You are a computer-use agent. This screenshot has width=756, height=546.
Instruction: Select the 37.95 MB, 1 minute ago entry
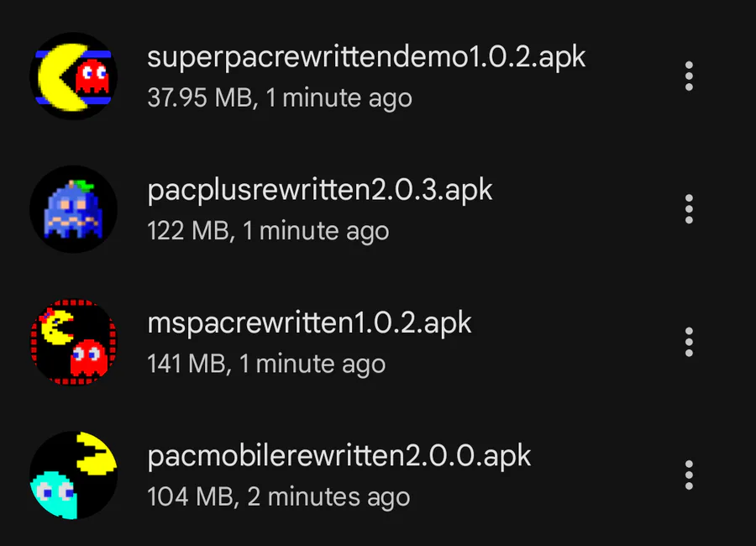[x=280, y=98]
